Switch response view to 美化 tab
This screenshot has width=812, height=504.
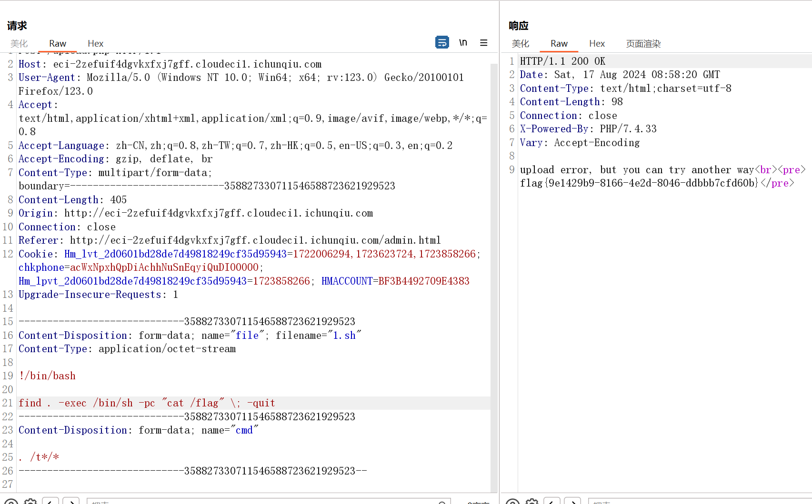click(x=521, y=43)
